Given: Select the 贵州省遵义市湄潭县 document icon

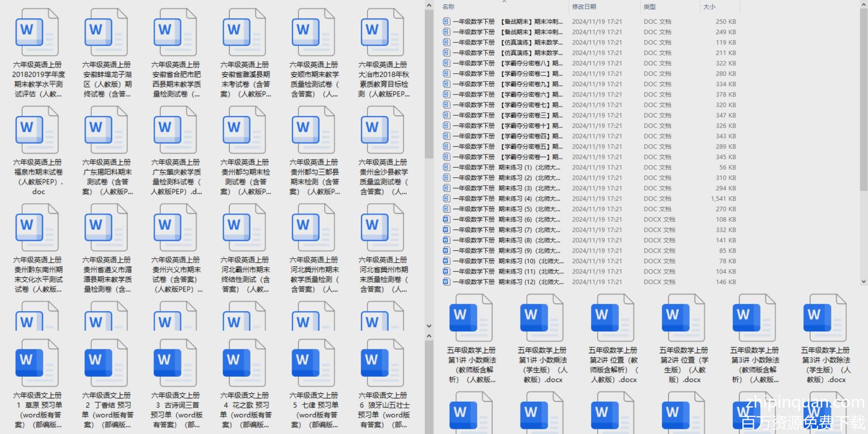Looking at the screenshot, I should click(x=106, y=228).
